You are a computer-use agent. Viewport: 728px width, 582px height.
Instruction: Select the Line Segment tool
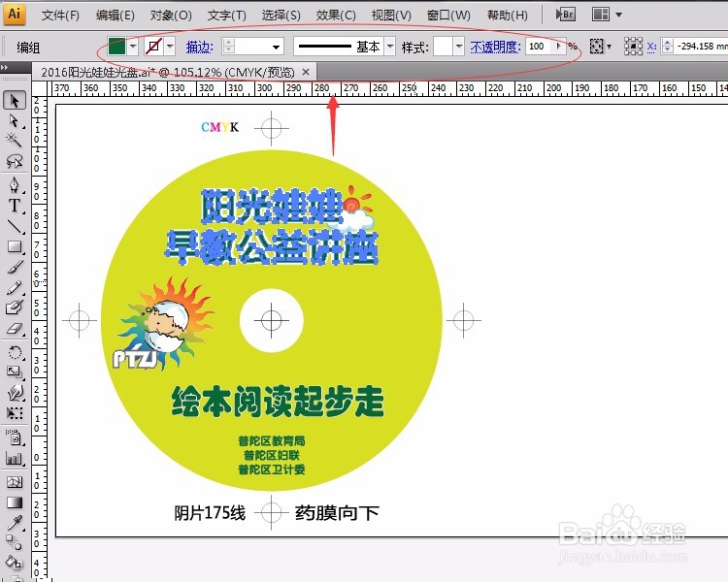tap(15, 226)
